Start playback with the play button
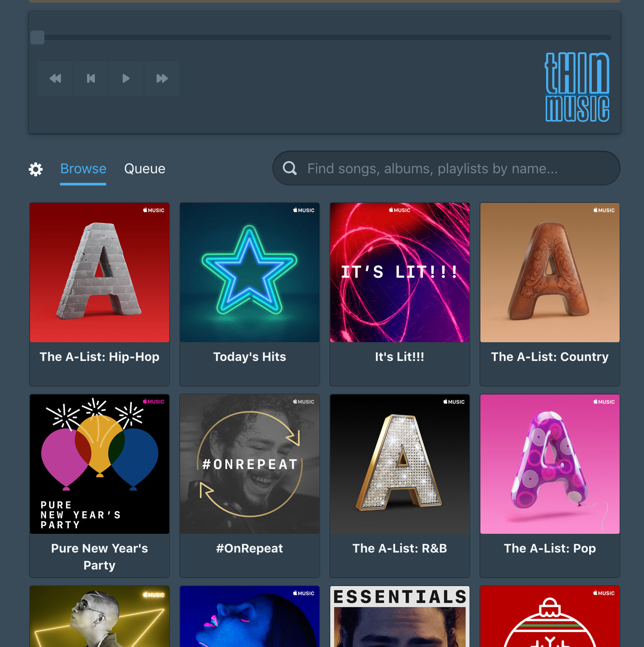The width and height of the screenshot is (644, 647). click(126, 78)
